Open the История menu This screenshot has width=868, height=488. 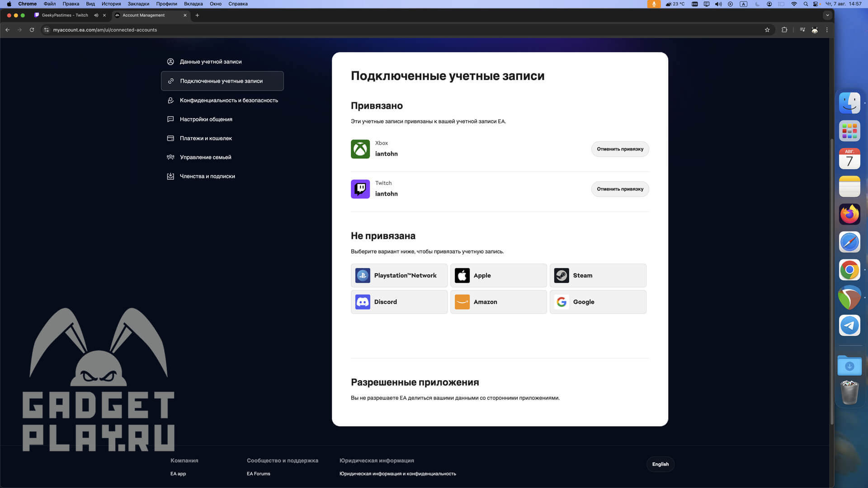[x=111, y=4]
